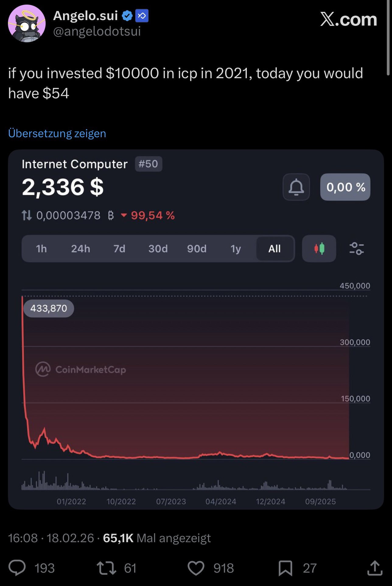
Task: Show the 1y price range
Action: (236, 249)
